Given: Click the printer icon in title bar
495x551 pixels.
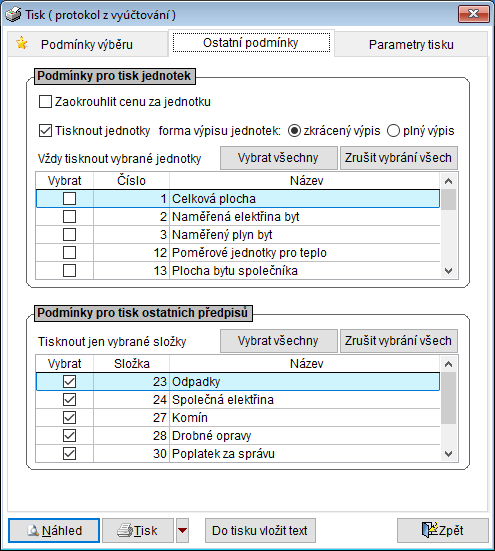Looking at the screenshot, I should pyautogui.click(x=13, y=15).
